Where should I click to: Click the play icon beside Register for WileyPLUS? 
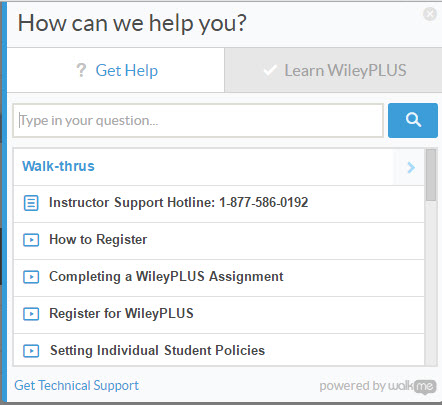point(31,314)
